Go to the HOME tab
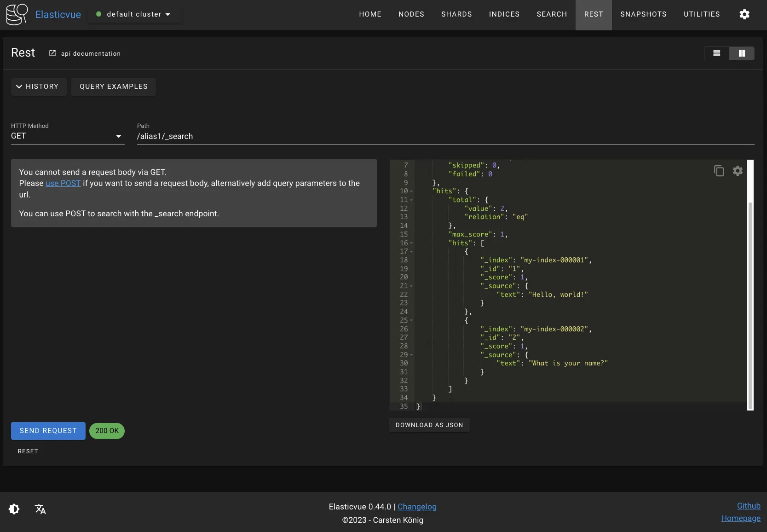Image resolution: width=767 pixels, height=532 pixels. click(x=370, y=14)
